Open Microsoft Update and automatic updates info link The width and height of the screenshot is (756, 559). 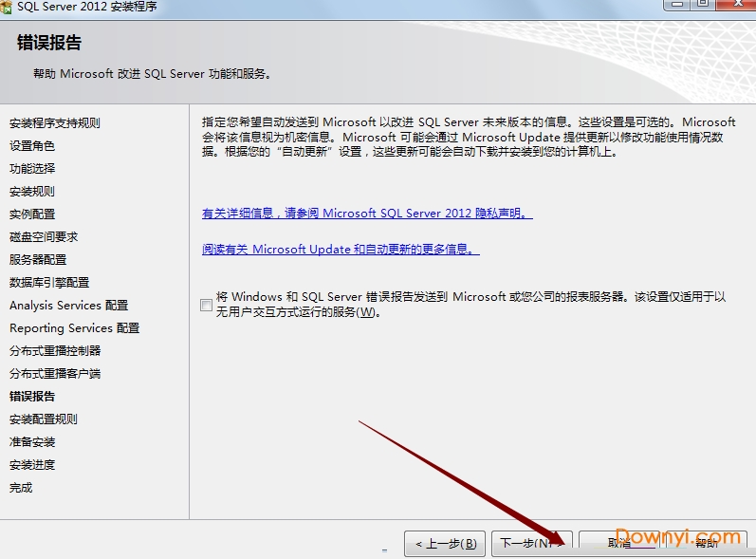(341, 250)
